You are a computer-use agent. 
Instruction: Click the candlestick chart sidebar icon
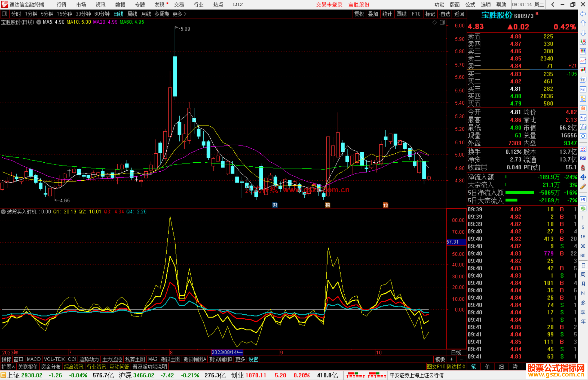click(583, 70)
